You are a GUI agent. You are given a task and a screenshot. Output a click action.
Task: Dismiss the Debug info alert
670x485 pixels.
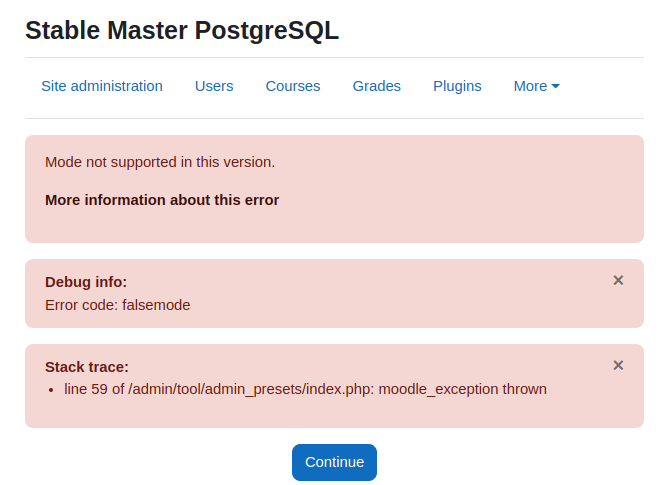tap(618, 280)
